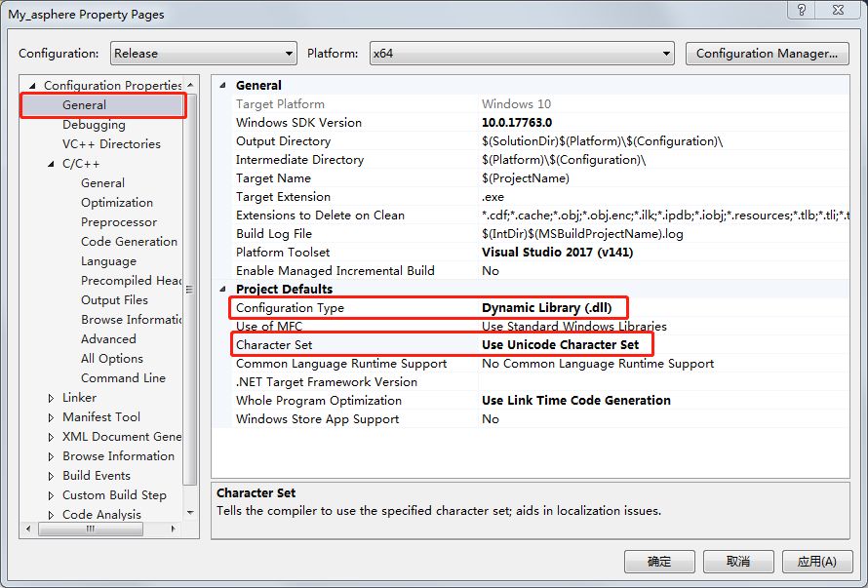
Task: Select the Preprocessor tree item
Action: [118, 222]
